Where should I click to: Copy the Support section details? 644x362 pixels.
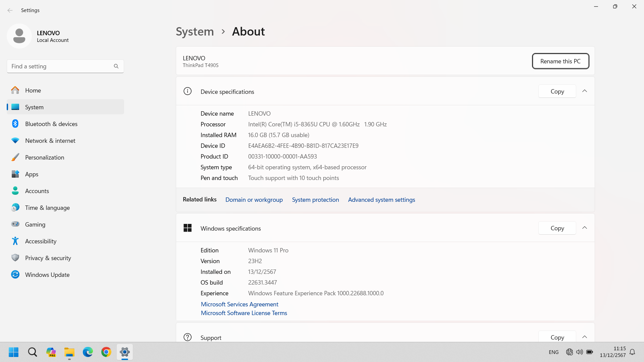coord(557,337)
